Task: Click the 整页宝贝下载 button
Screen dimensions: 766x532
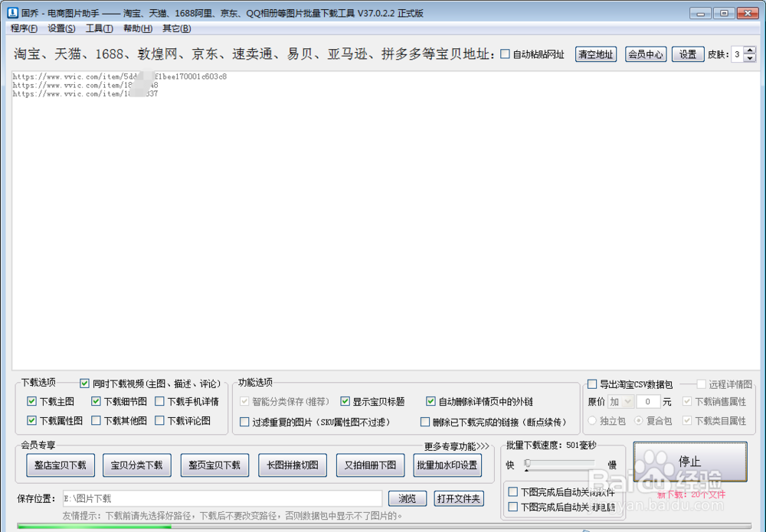Action: pos(214,465)
